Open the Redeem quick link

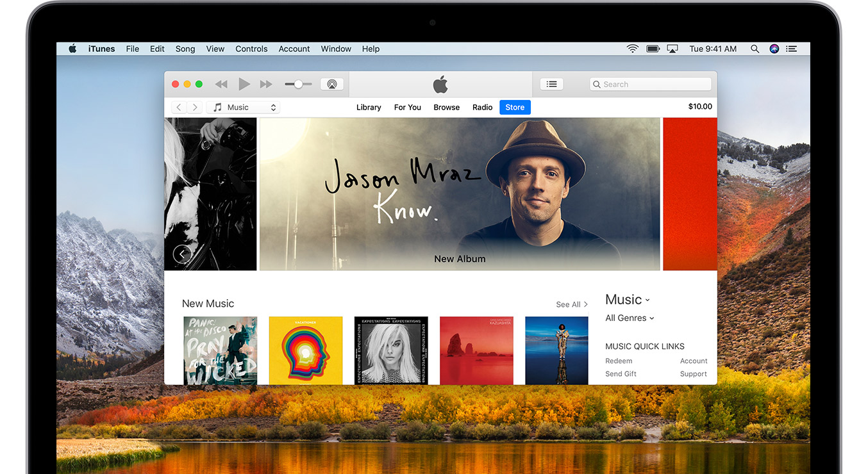(x=619, y=361)
